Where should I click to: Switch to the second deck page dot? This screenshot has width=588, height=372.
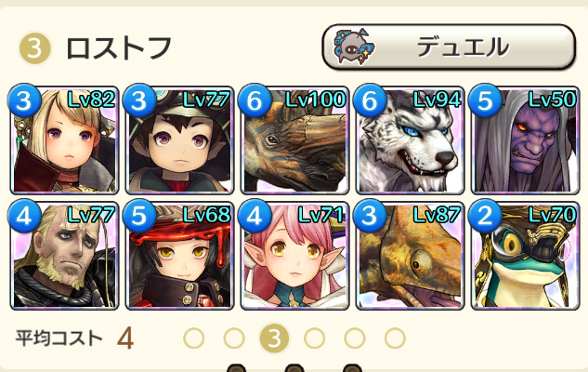click(234, 338)
